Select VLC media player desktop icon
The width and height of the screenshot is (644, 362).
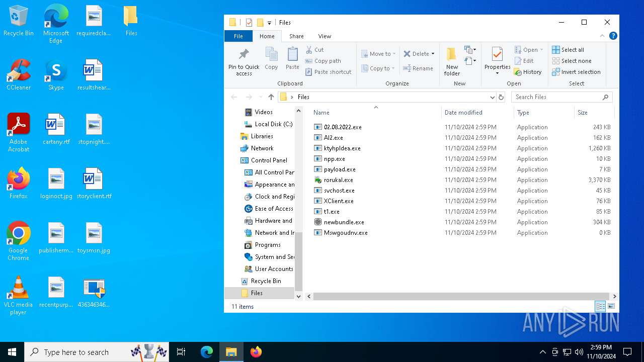point(19,296)
